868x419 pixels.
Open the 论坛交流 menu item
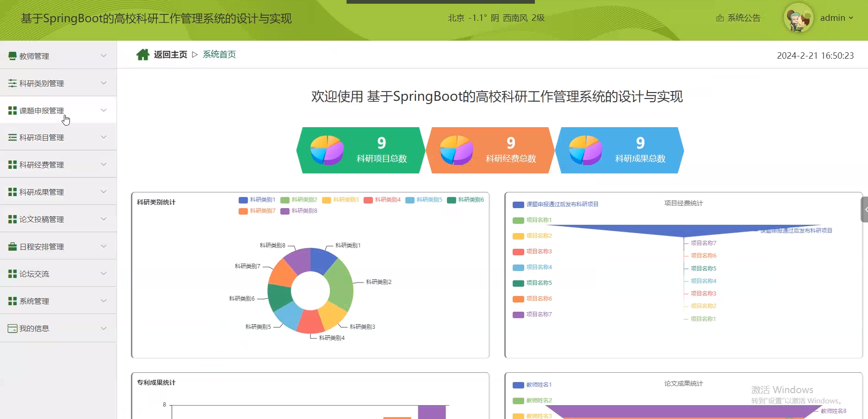(58, 273)
